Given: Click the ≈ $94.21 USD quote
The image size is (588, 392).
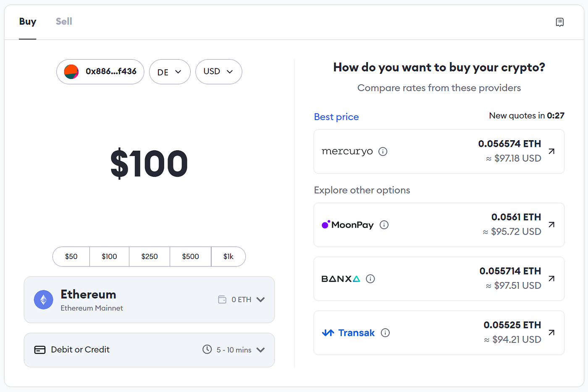Looking at the screenshot, I should click(512, 340).
